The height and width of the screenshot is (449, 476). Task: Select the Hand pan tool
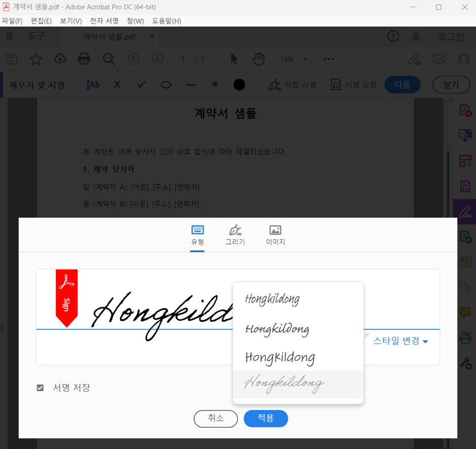click(258, 59)
